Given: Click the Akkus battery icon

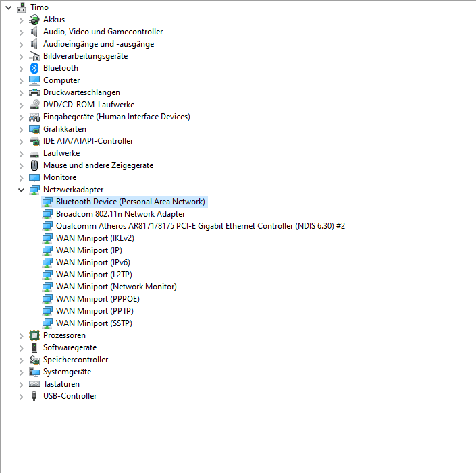Looking at the screenshot, I should coord(34,20).
